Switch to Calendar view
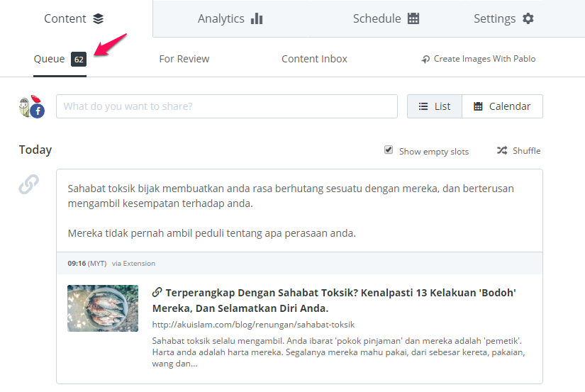 click(x=502, y=106)
